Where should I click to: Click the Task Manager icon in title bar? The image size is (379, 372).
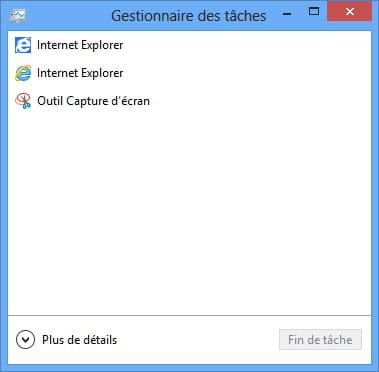point(18,16)
